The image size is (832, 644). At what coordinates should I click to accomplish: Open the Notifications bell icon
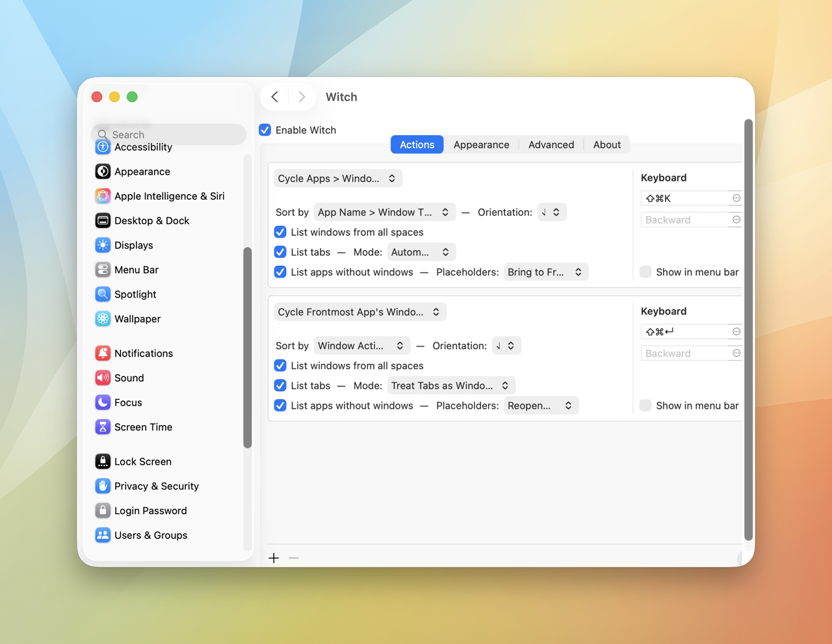(103, 354)
